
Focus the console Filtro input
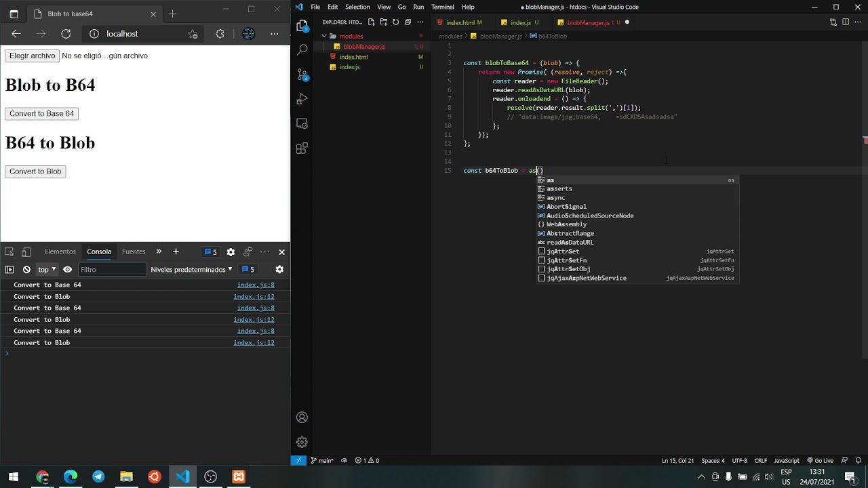point(112,270)
